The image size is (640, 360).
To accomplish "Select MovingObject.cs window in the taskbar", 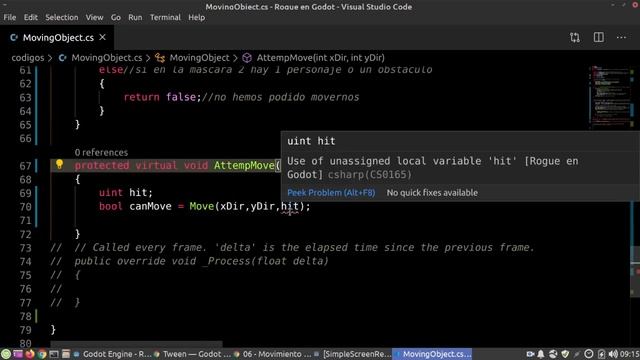I will pos(433,354).
